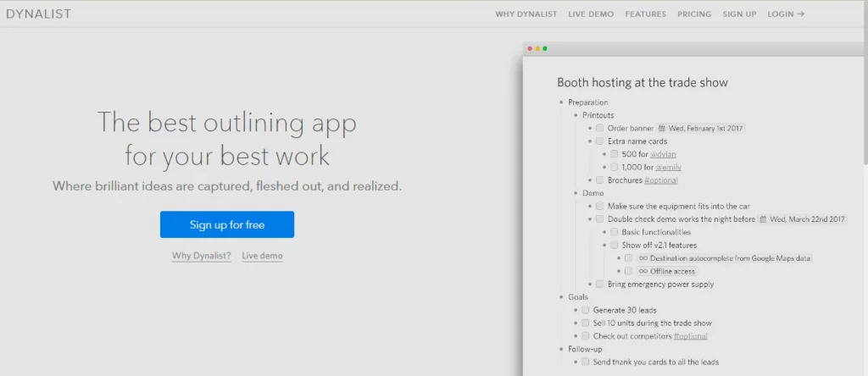Click the red close dot of demo window
868x376 pixels.
coord(530,48)
